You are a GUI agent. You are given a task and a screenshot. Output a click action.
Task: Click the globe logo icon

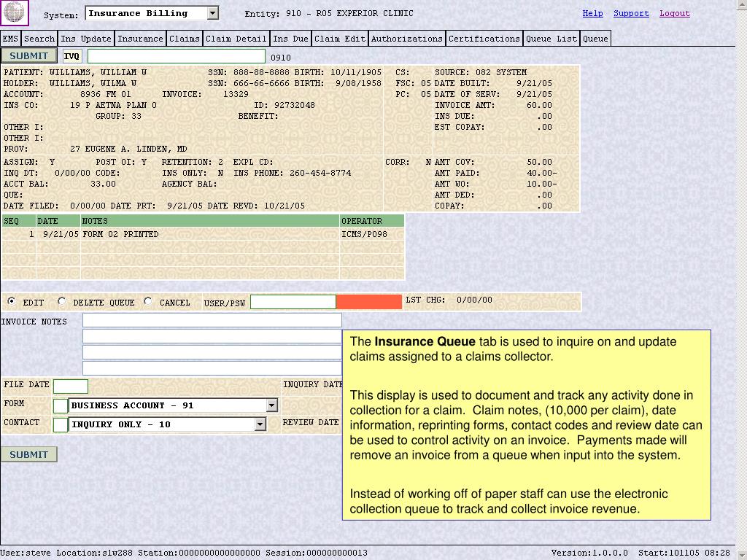[15, 12]
